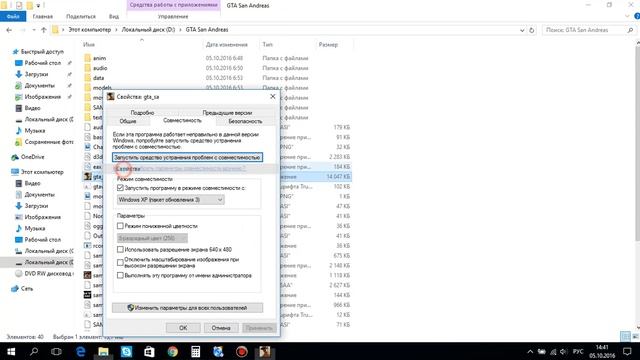Click the red record taskbar icon
The height and width of the screenshot is (360, 640).
pyautogui.click(x=242, y=351)
